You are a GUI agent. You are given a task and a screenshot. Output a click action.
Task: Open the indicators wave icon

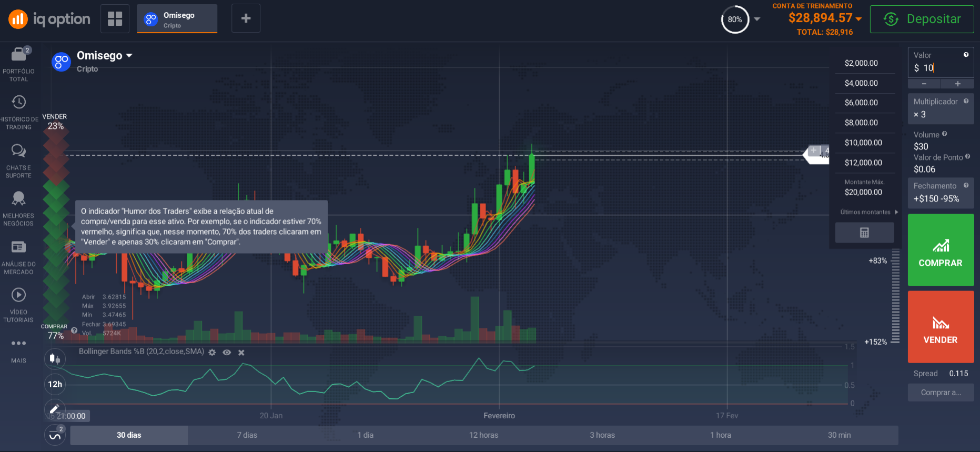pos(55,435)
